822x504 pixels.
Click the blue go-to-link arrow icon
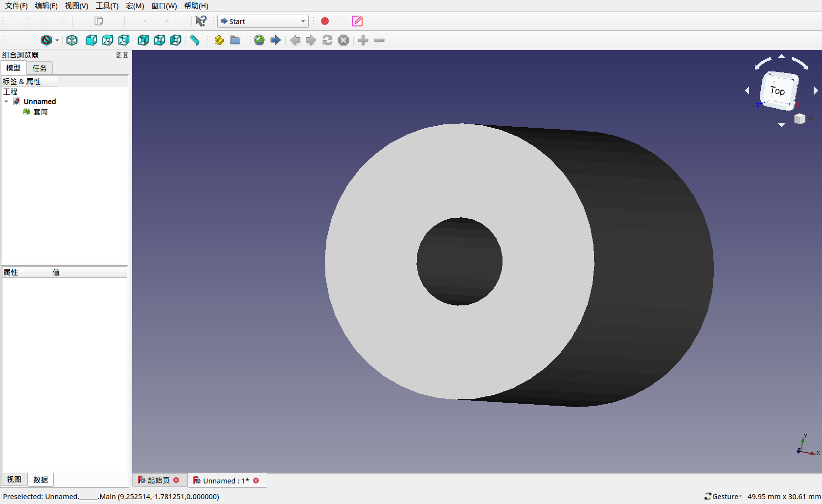pyautogui.click(x=275, y=40)
